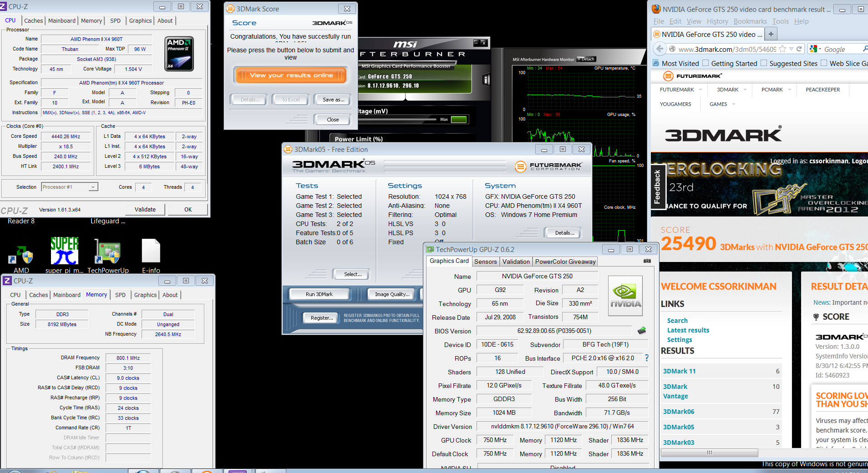Click the Bus Interface question mark in GPU-Z
The width and height of the screenshot is (868, 473).
(x=647, y=358)
